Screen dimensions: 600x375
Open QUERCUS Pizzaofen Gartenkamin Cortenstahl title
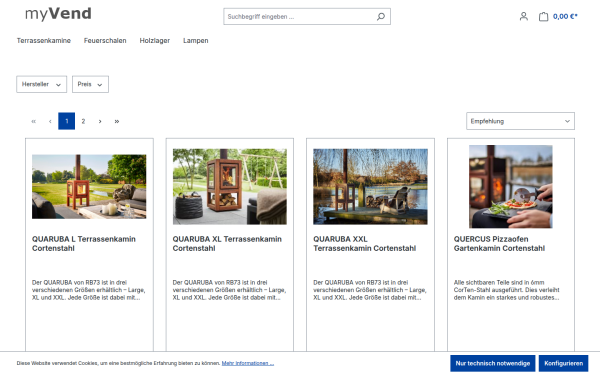pyautogui.click(x=499, y=243)
